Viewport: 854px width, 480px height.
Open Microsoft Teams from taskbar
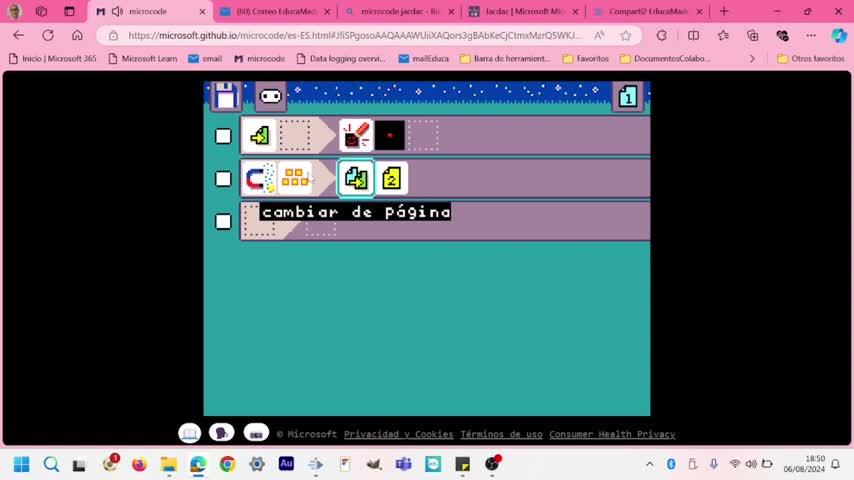[404, 464]
